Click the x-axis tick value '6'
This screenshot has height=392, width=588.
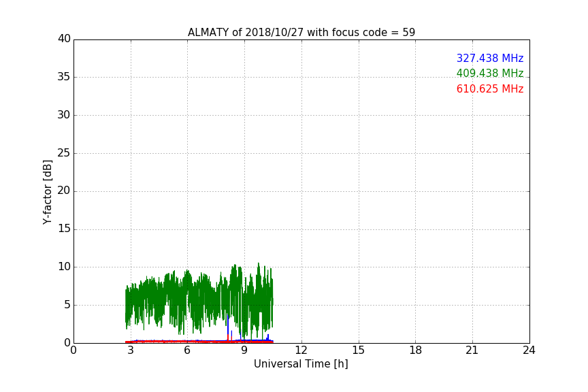coord(187,350)
